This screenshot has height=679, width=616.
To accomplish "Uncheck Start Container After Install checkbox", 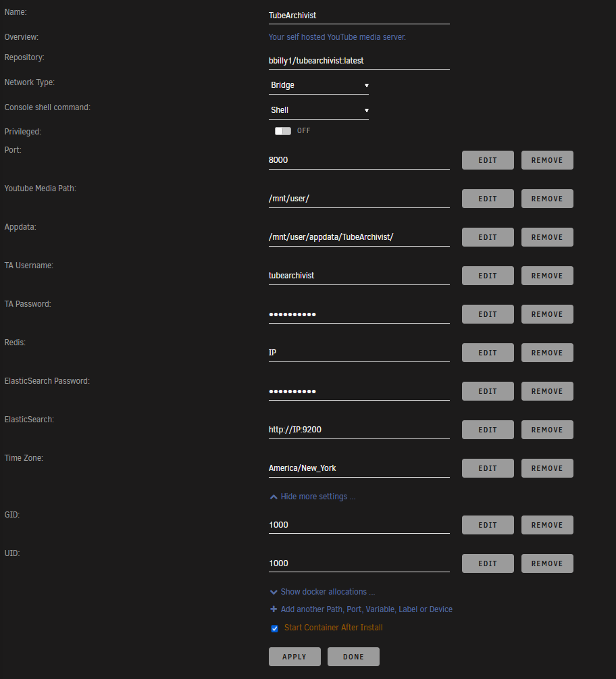I will point(274,628).
